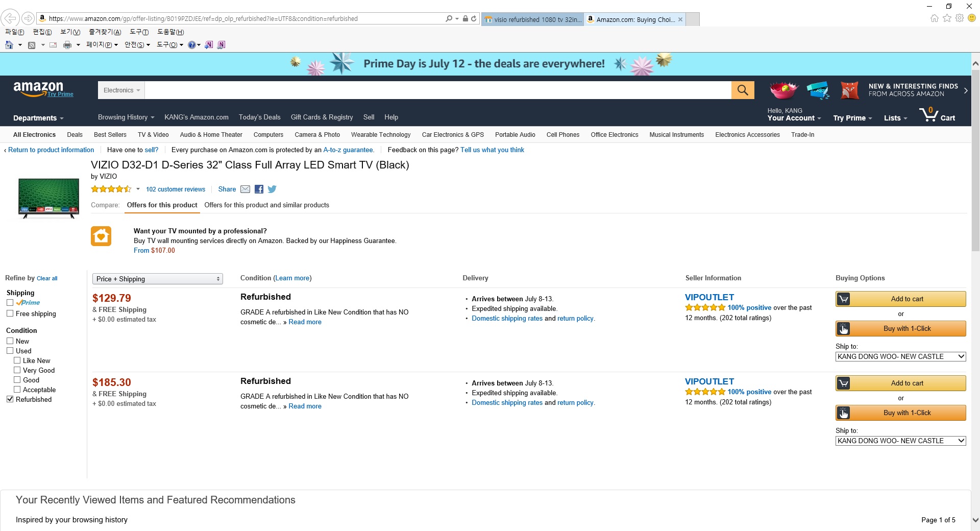
Task: Open the shopping cart icon
Action: pyautogui.click(x=936, y=115)
